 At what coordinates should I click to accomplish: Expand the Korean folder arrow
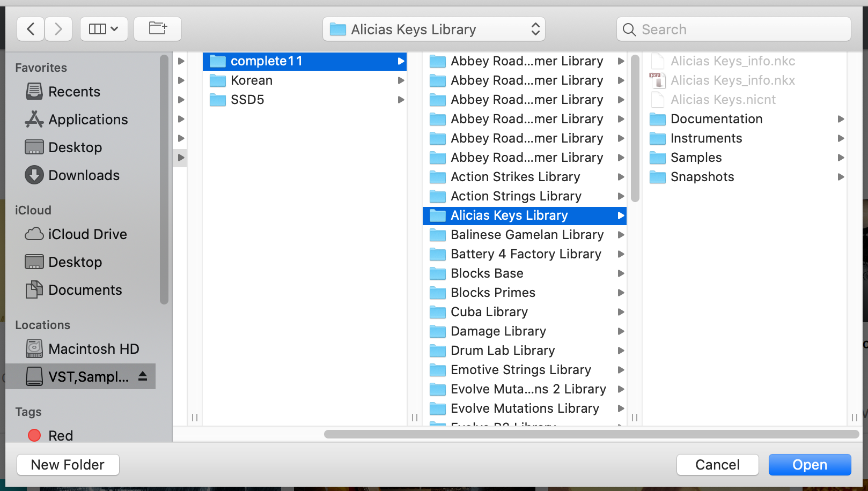401,80
